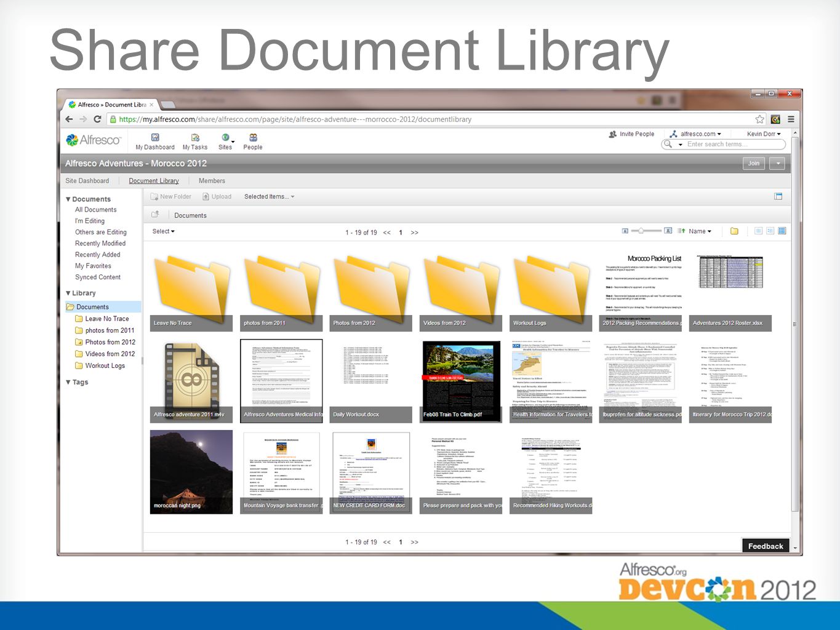Open the My Tasks icon

(x=195, y=138)
